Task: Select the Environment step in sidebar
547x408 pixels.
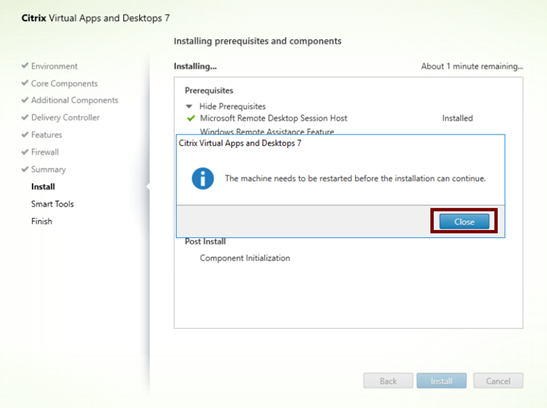Action: tap(54, 66)
